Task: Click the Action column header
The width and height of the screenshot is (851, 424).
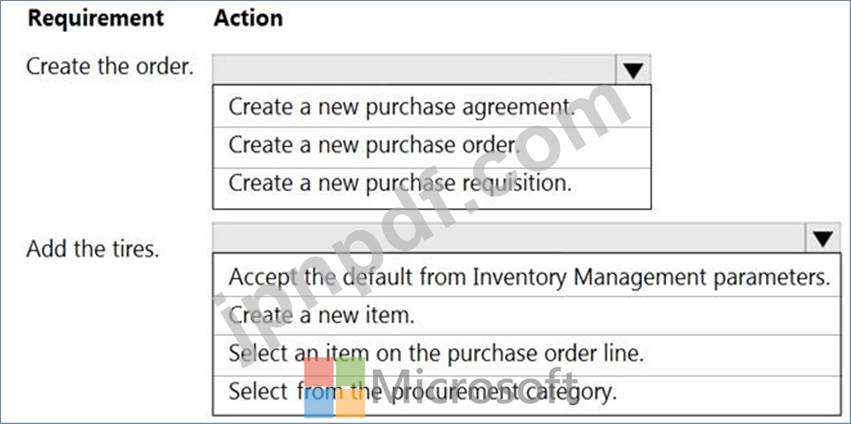Action: click(248, 18)
